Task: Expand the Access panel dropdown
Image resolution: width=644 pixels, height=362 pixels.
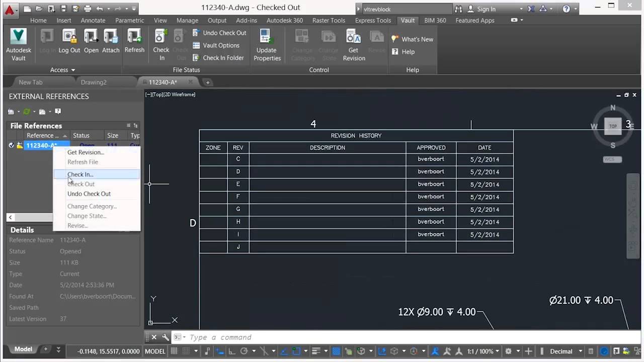Action: [x=62, y=70]
